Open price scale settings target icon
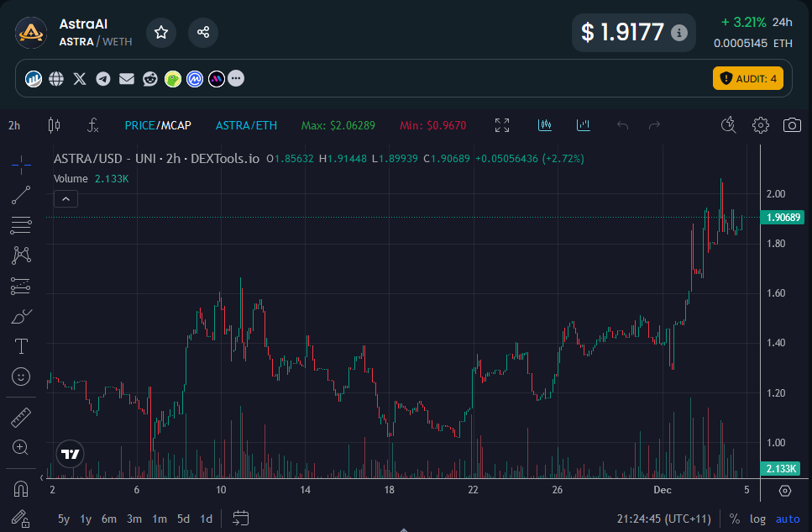812x532 pixels. 785,491
